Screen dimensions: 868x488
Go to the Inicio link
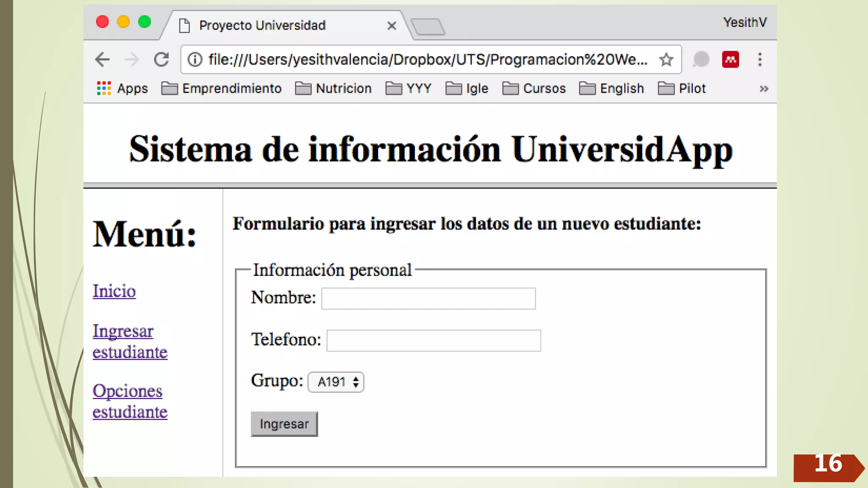point(114,291)
